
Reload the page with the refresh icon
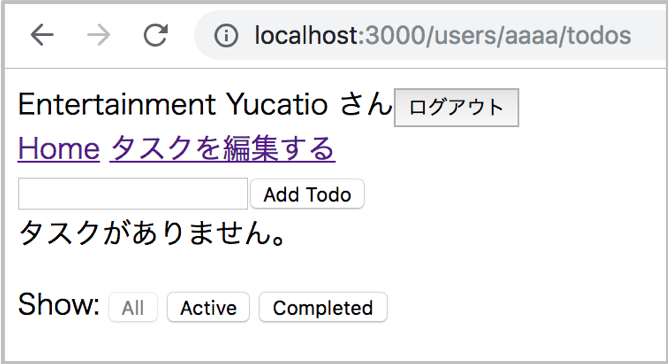155,35
